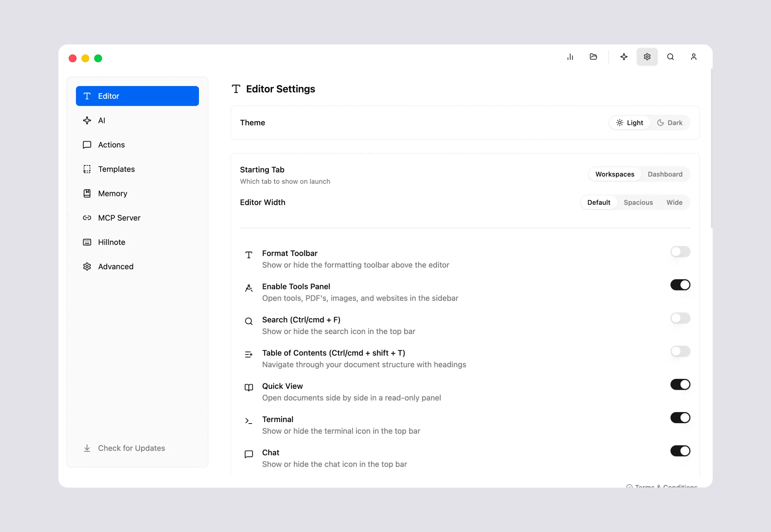Open the Hillnote keyboard section
The width and height of the screenshot is (771, 532).
pos(137,242)
